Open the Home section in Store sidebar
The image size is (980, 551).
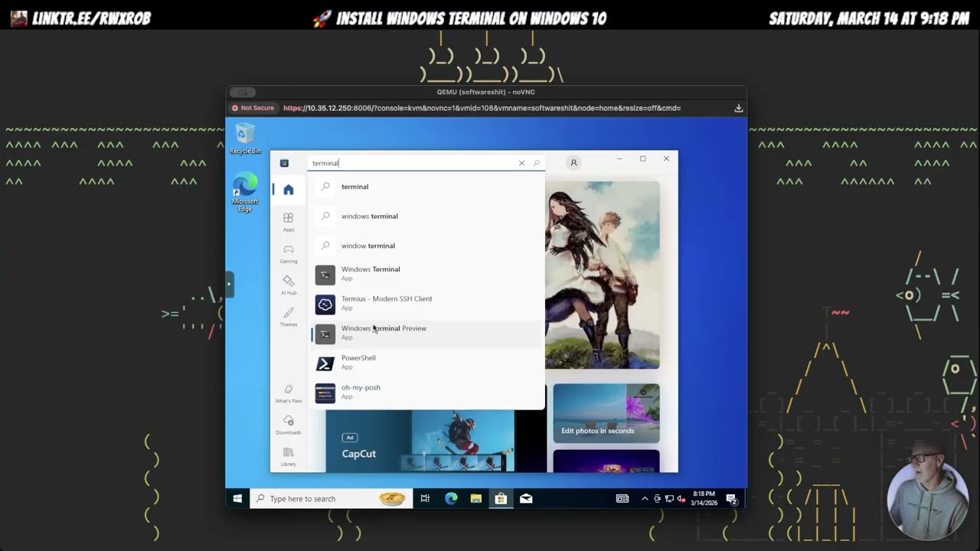tap(289, 190)
